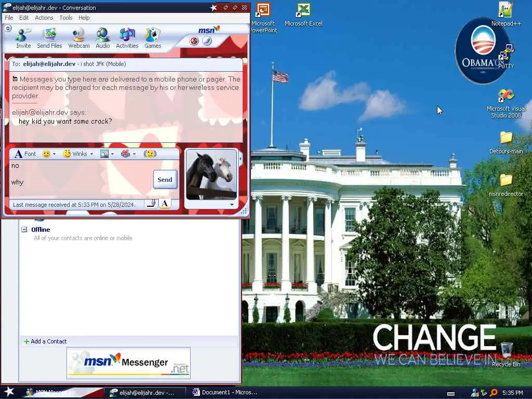Click the orange magnifier tray icon
This screenshot has width=532, height=399.
[x=494, y=393]
